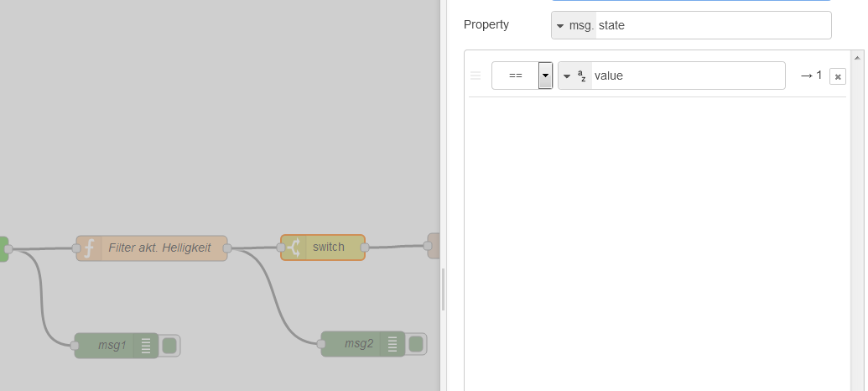This screenshot has width=868, height=391.
Task: Click the input port of Filter akt. Helligkeit
Action: [76, 248]
